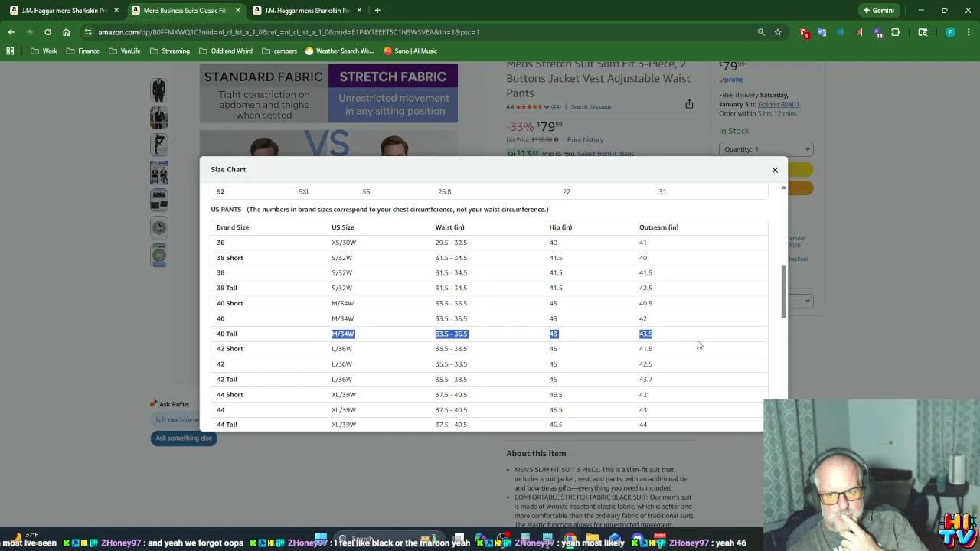Click the browser forward arrow

29,32
